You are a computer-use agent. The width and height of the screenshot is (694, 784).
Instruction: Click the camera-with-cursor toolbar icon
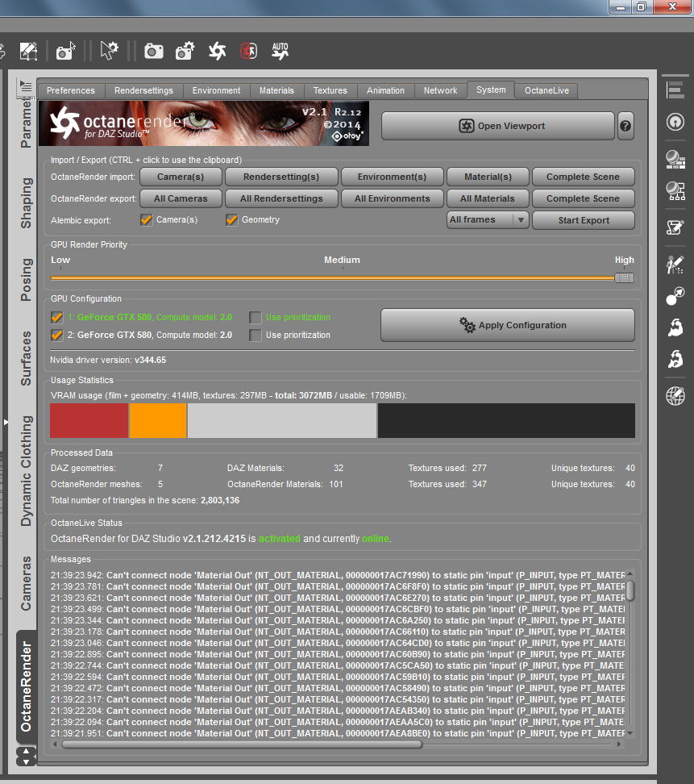click(x=65, y=51)
